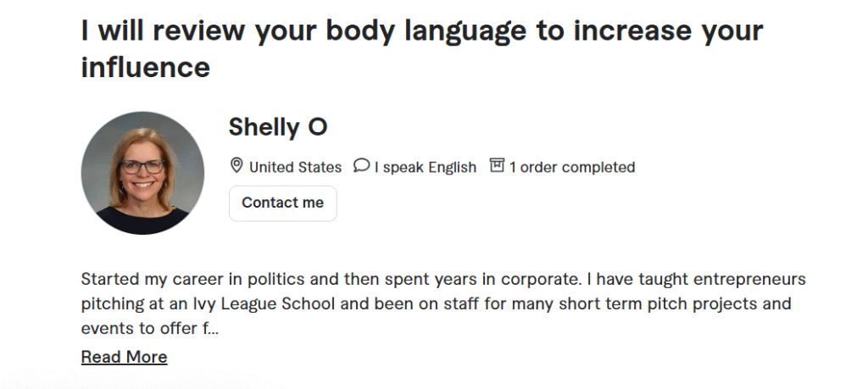Screen dimensions: 868x389
Task: Click the completed orders box icon
Action: click(497, 165)
